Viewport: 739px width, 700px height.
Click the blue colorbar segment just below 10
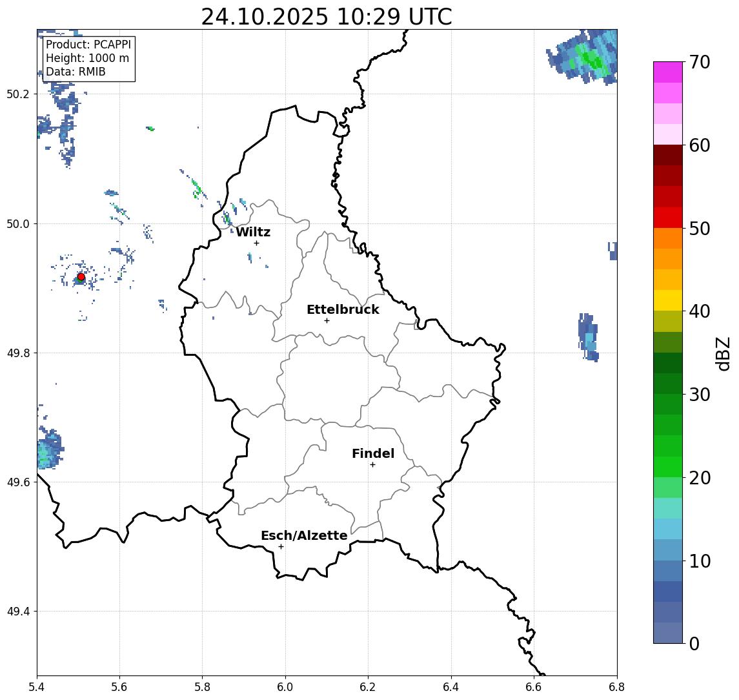click(668, 570)
